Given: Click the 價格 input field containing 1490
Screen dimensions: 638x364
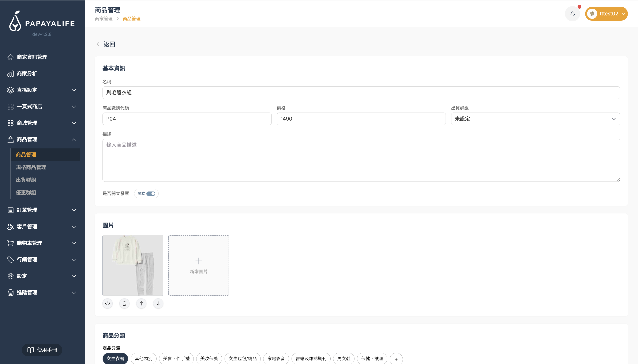Looking at the screenshot, I should [361, 119].
